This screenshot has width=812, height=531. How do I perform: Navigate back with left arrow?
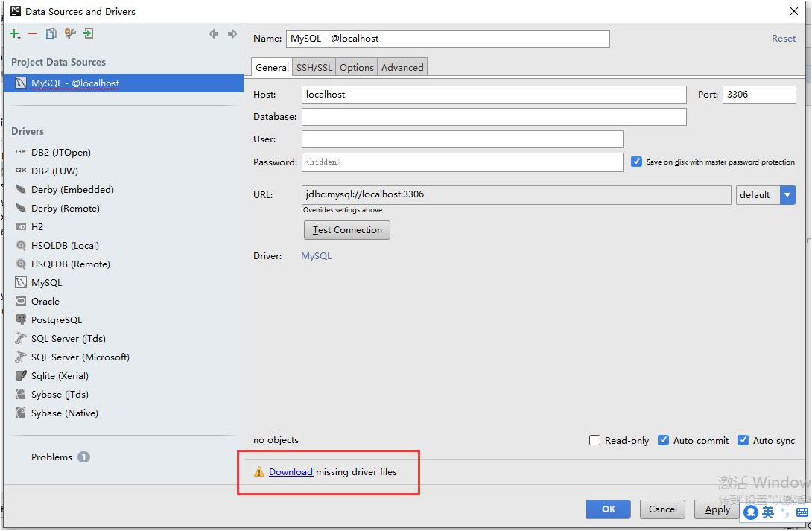point(213,34)
